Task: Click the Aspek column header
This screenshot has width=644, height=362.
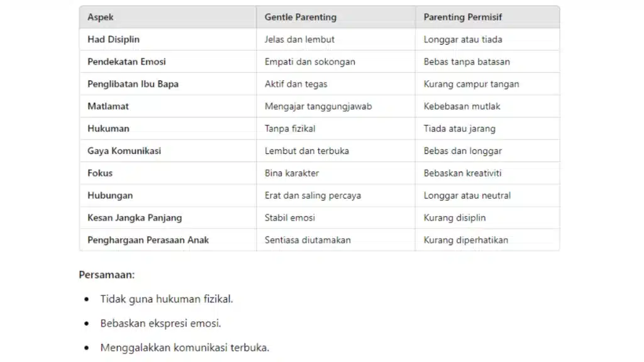Action: (167, 17)
